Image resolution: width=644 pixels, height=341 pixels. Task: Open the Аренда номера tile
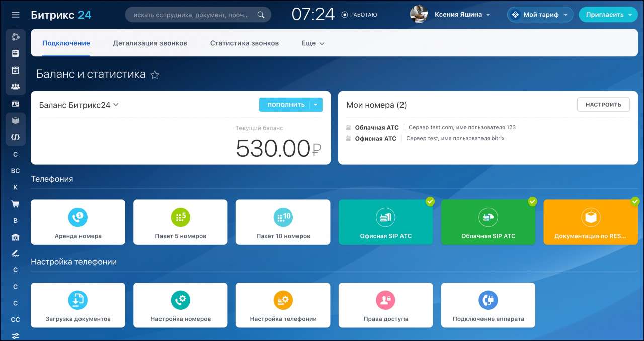pos(78,222)
